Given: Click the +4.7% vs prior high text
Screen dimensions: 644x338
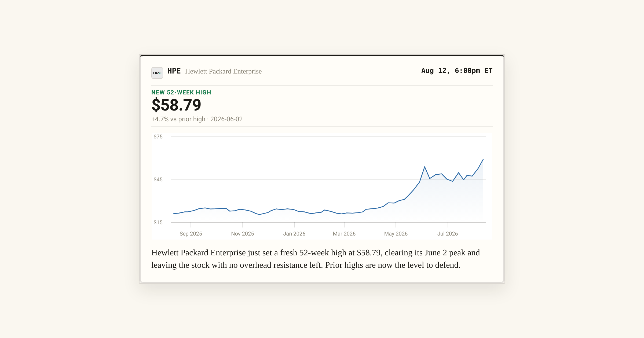Looking at the screenshot, I should 178,119.
